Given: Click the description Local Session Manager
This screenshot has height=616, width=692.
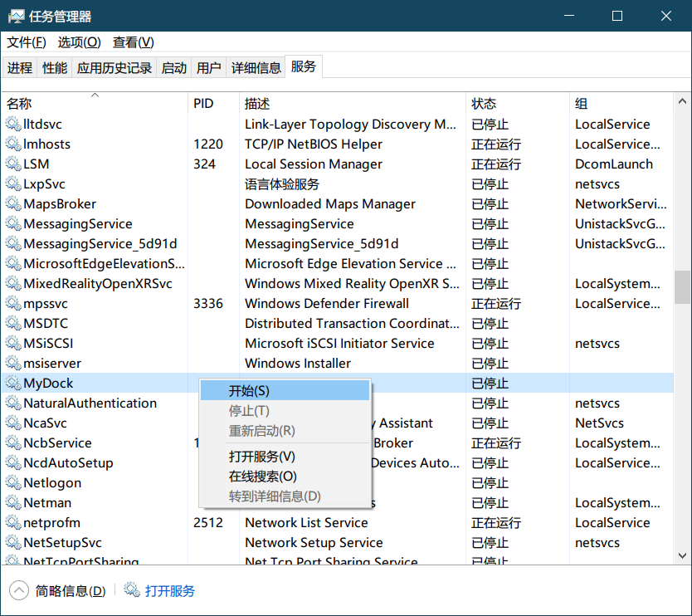Looking at the screenshot, I should coord(314,164).
